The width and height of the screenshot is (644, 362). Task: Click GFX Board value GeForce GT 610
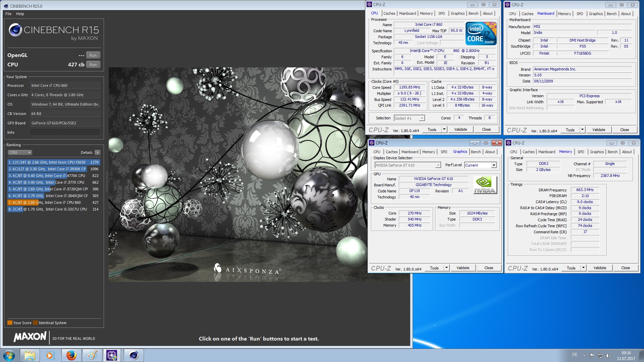[x=65, y=123]
